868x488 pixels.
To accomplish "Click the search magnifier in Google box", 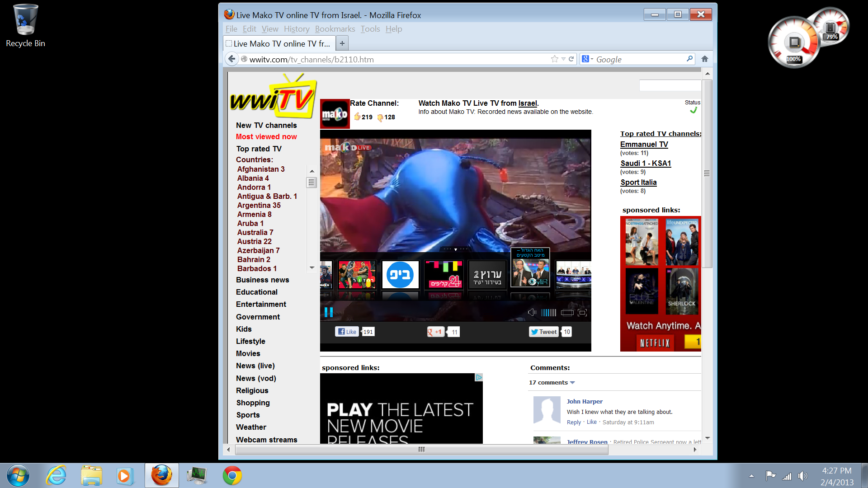I will [689, 59].
